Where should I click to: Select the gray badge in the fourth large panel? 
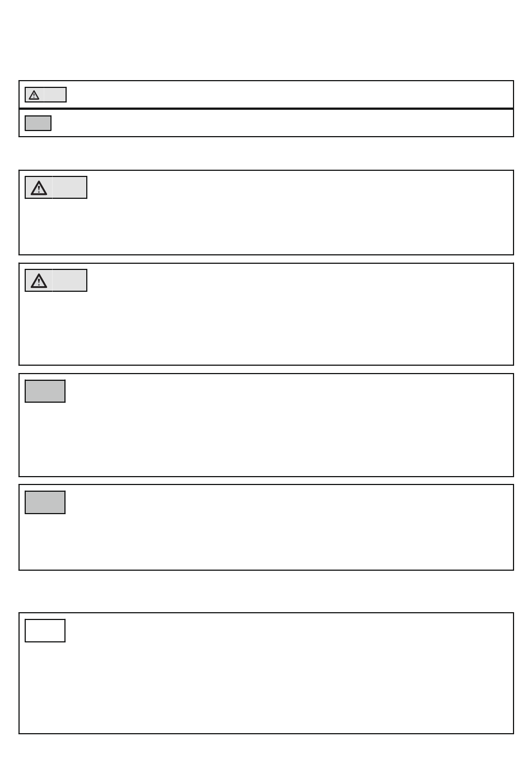[x=45, y=502]
